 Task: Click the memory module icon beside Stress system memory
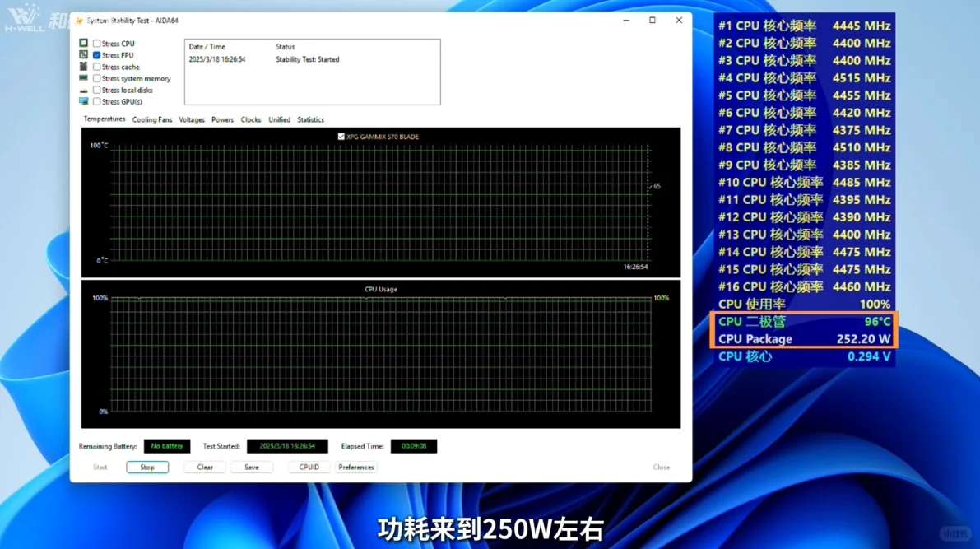[x=83, y=78]
